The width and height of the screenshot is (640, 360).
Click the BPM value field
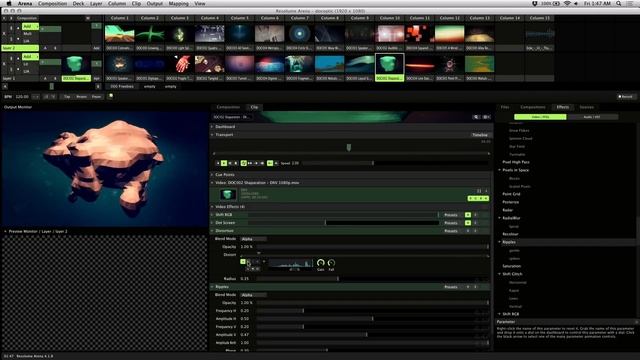click(22, 97)
